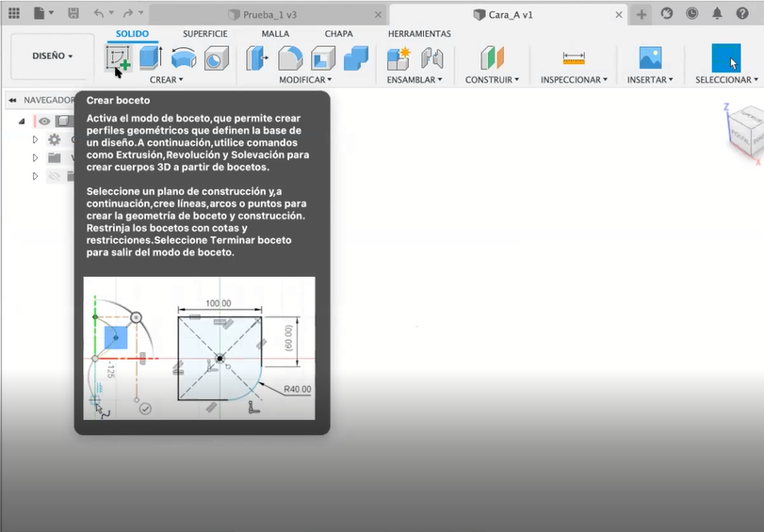Expand the INSERTAR menu
Viewport: 764px width, 532px height.
click(x=650, y=80)
